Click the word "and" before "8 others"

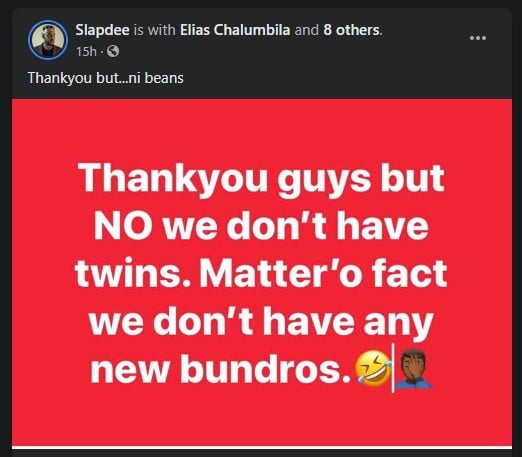click(x=307, y=30)
